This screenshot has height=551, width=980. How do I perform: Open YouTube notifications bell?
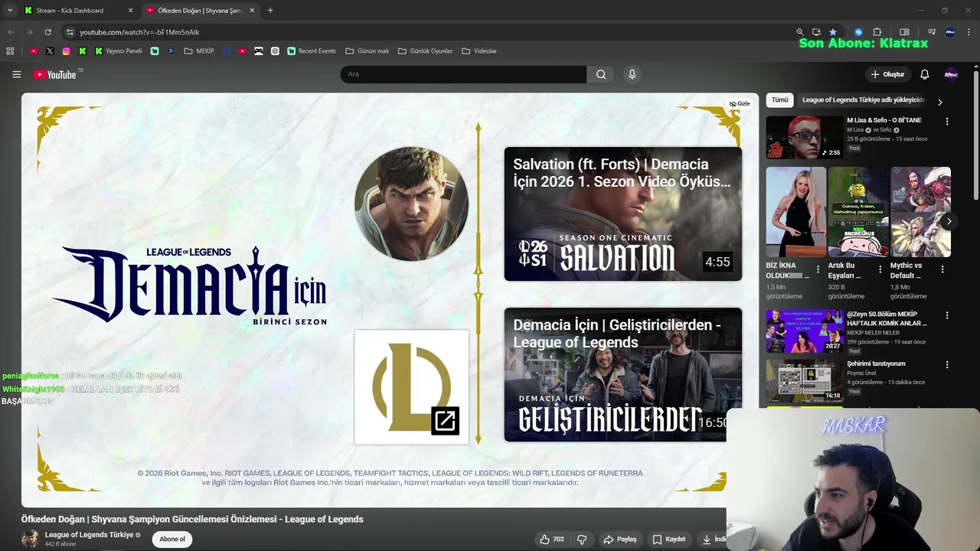(x=924, y=74)
